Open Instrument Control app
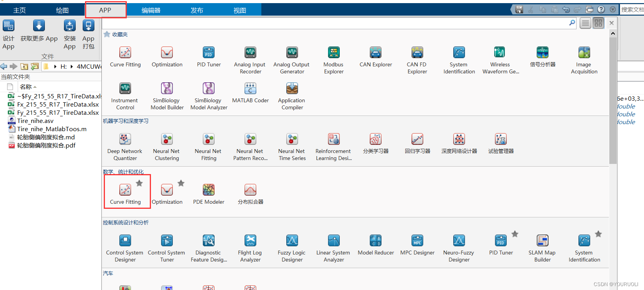644x290 pixels. (x=125, y=96)
